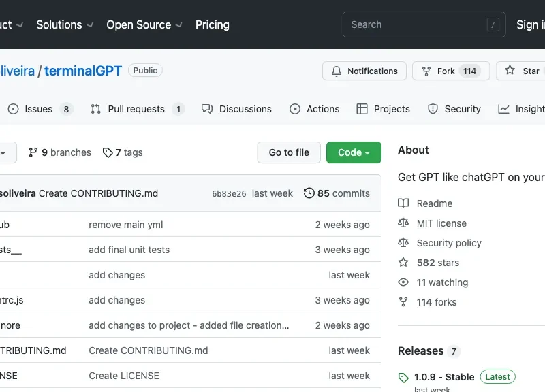
Task: Click the Security shield icon
Action: coord(433,109)
